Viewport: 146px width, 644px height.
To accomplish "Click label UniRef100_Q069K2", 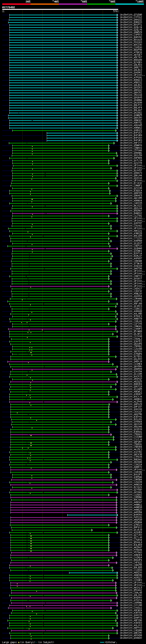I will point(131,72).
